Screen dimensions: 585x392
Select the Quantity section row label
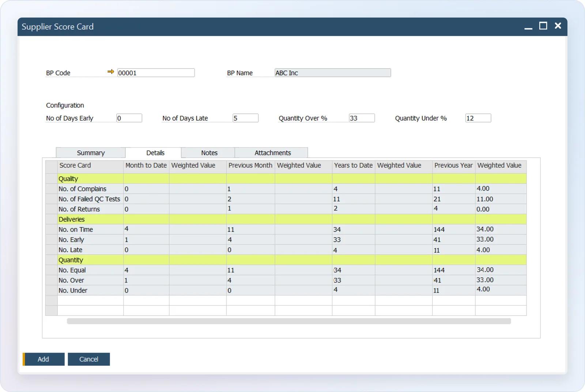click(71, 260)
